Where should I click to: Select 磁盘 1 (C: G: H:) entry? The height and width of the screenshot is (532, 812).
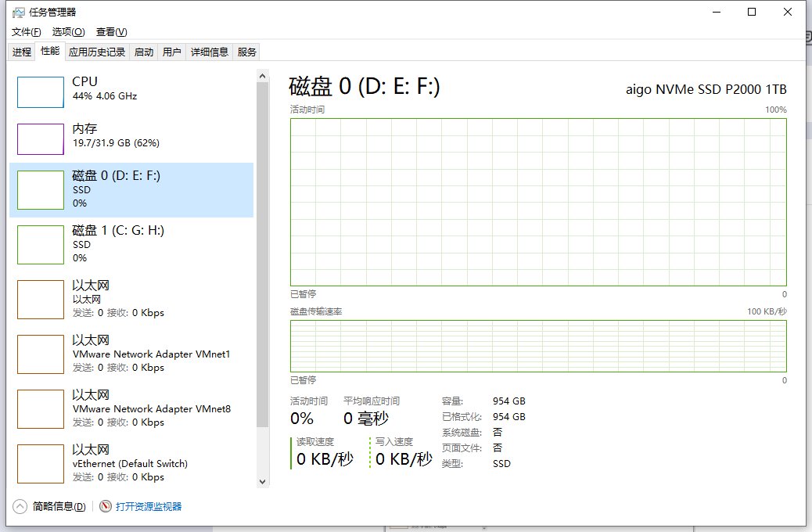[x=117, y=244]
